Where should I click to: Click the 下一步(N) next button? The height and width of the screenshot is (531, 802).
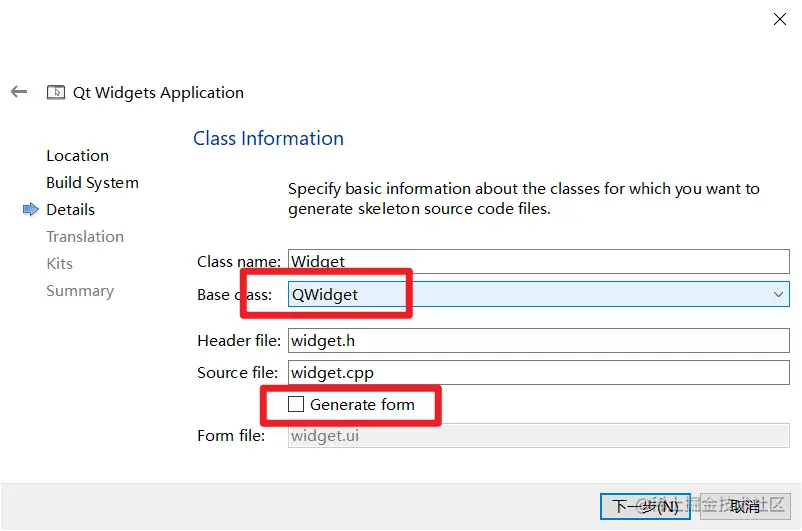click(645, 506)
